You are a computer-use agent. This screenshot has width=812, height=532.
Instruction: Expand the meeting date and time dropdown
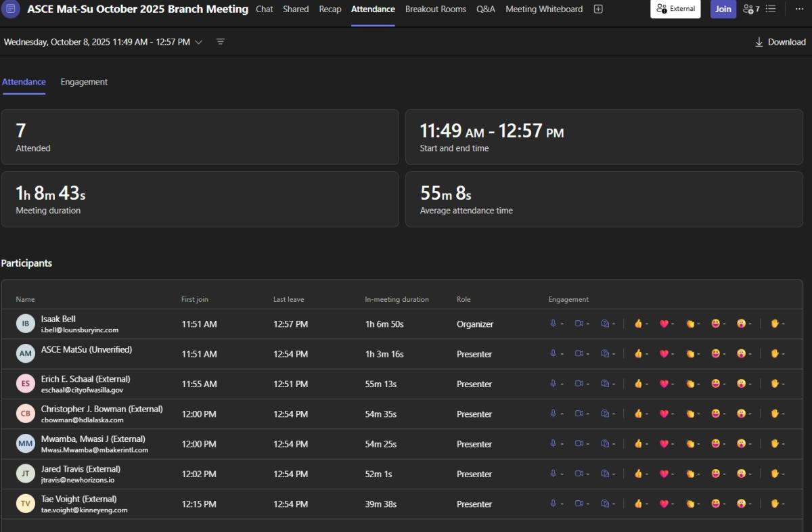[x=198, y=42]
